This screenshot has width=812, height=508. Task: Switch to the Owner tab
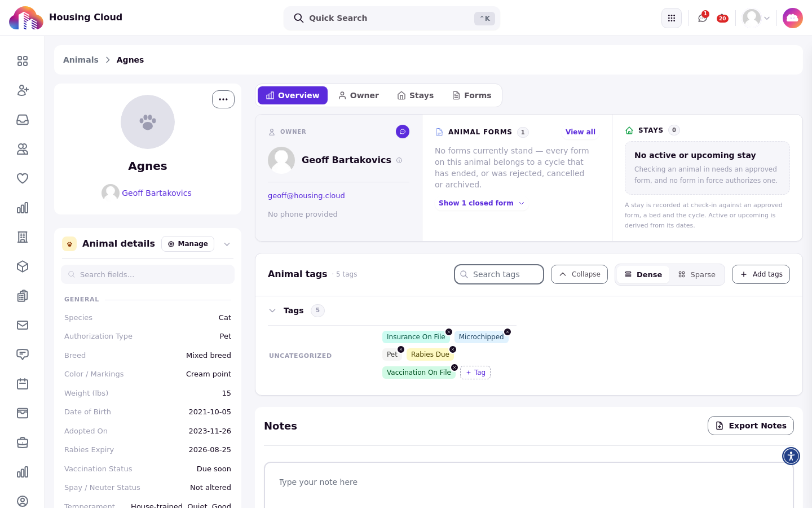click(358, 95)
